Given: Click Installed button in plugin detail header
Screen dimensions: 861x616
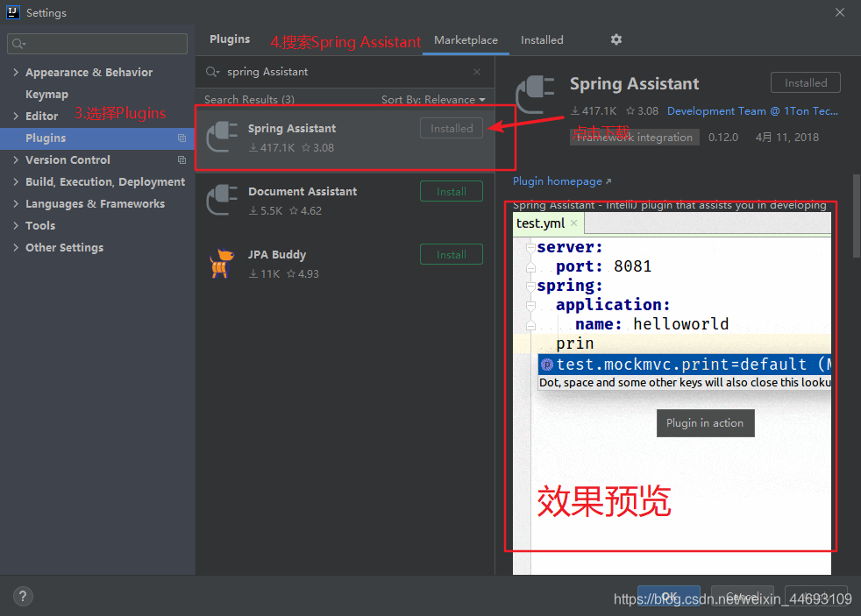Looking at the screenshot, I should (x=806, y=83).
